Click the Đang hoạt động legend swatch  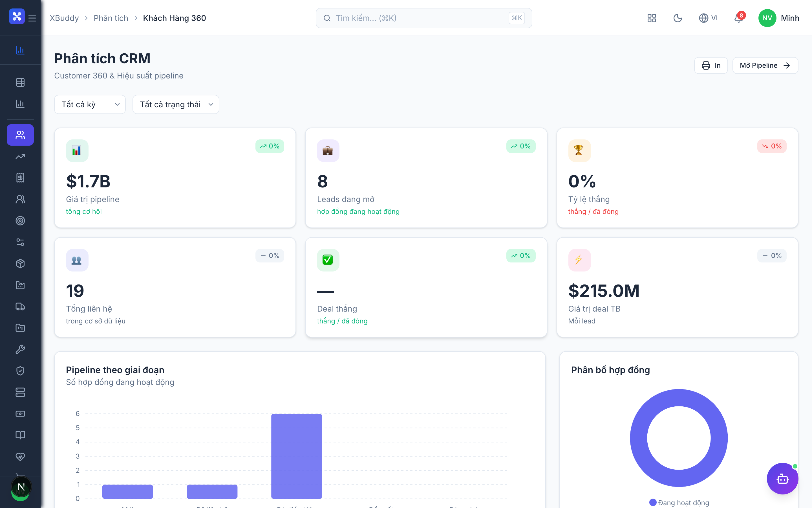click(x=653, y=502)
